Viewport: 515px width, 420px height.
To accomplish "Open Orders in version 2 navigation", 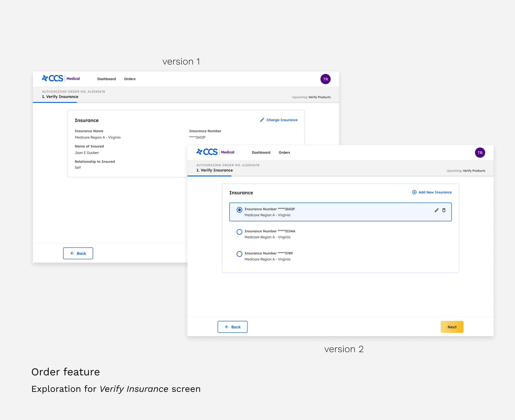I will (x=284, y=152).
